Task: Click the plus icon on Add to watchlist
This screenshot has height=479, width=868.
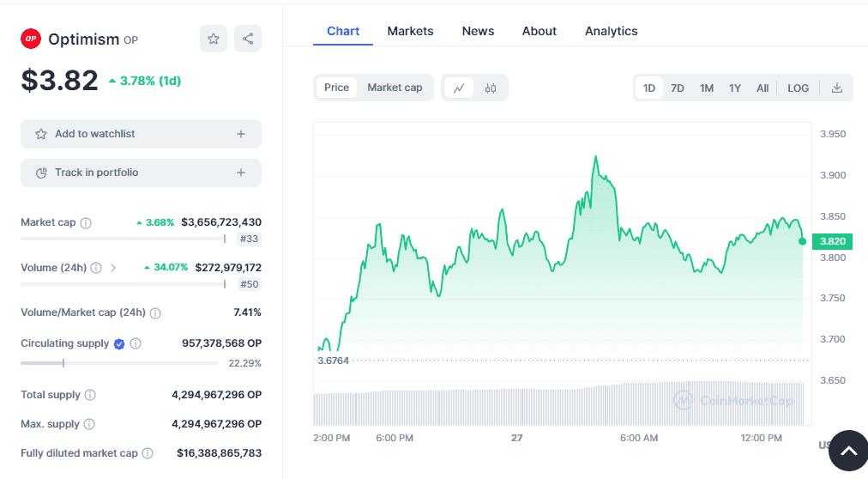Action: (x=241, y=134)
